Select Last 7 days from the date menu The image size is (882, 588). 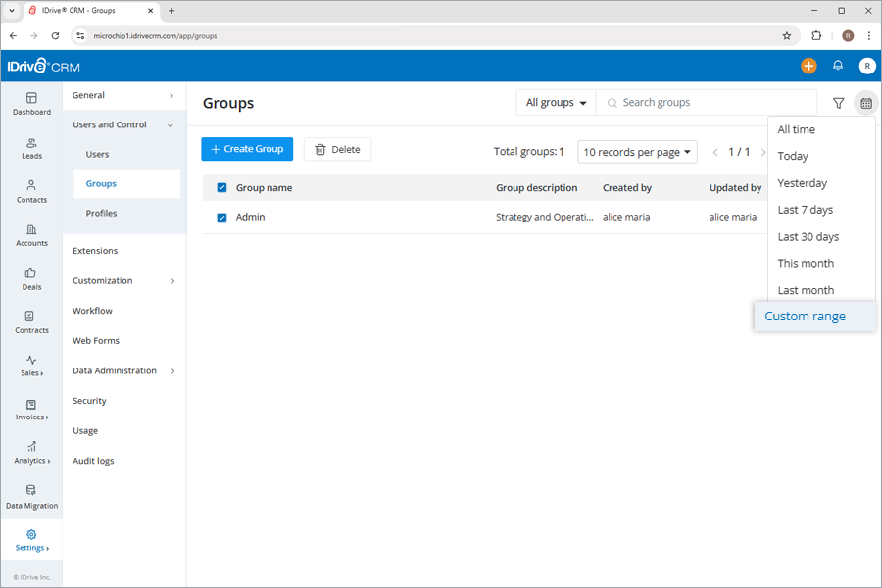(806, 209)
